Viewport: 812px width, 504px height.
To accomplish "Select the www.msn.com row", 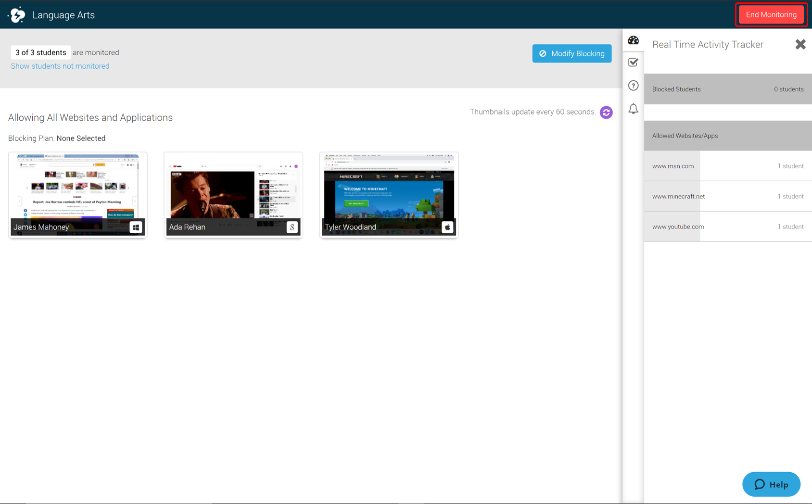I will click(728, 166).
